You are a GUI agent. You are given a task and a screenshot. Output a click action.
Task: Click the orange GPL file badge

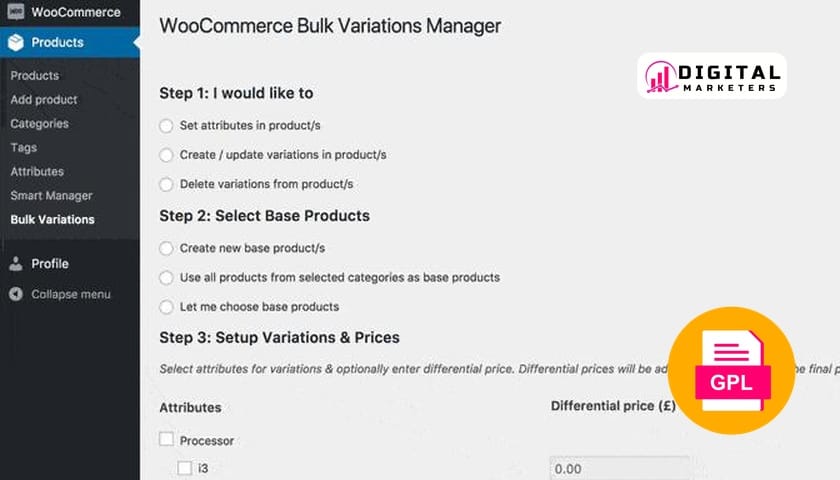pos(731,368)
